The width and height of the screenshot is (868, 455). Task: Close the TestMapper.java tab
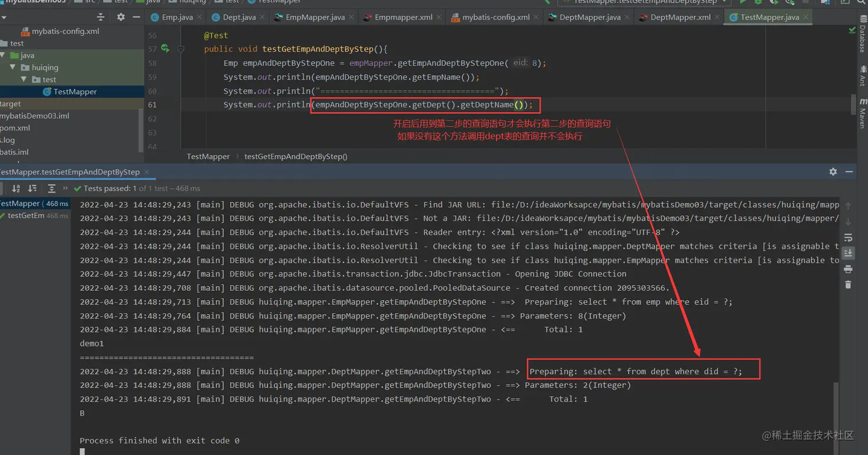click(805, 17)
